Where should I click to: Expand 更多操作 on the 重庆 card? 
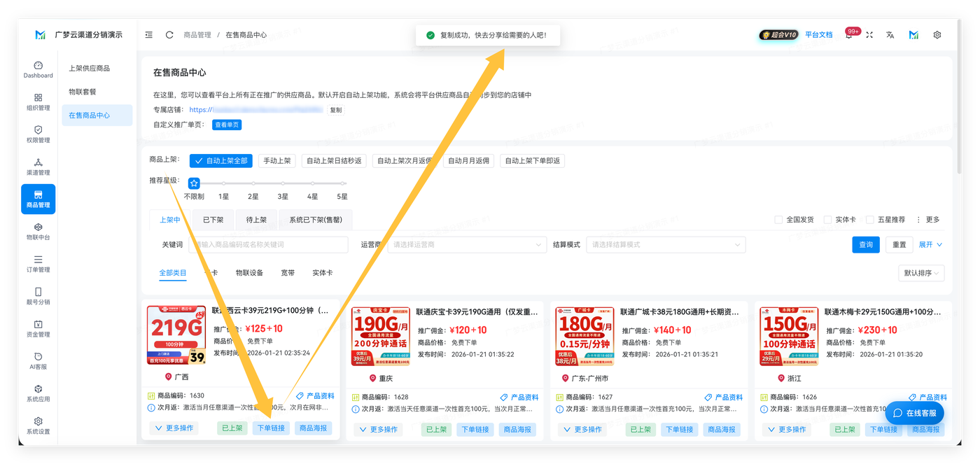377,430
